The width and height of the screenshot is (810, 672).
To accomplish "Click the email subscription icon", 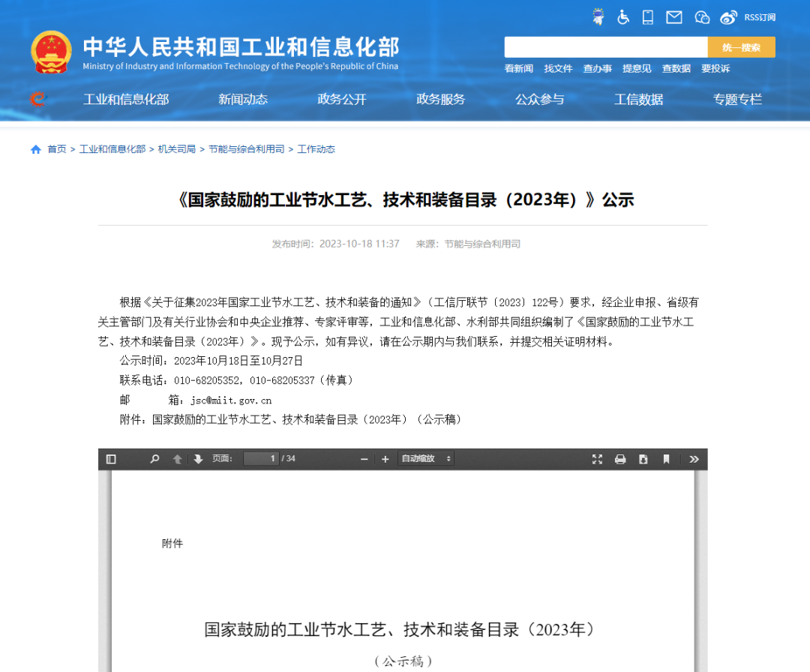I will coord(674,16).
